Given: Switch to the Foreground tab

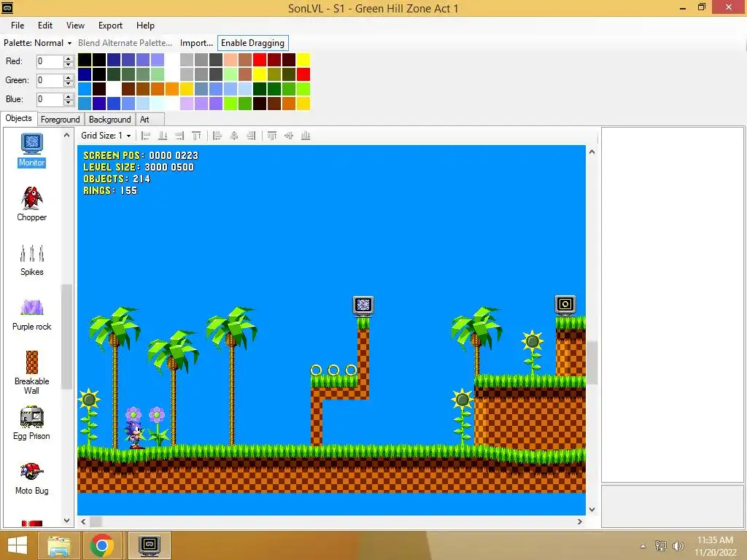Looking at the screenshot, I should pyautogui.click(x=60, y=120).
